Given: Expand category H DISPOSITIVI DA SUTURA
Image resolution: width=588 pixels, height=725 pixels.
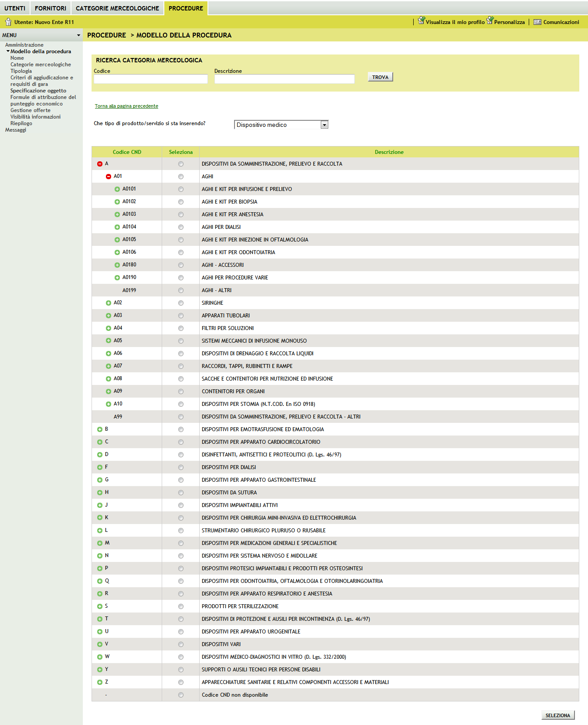Looking at the screenshot, I should 100,493.
